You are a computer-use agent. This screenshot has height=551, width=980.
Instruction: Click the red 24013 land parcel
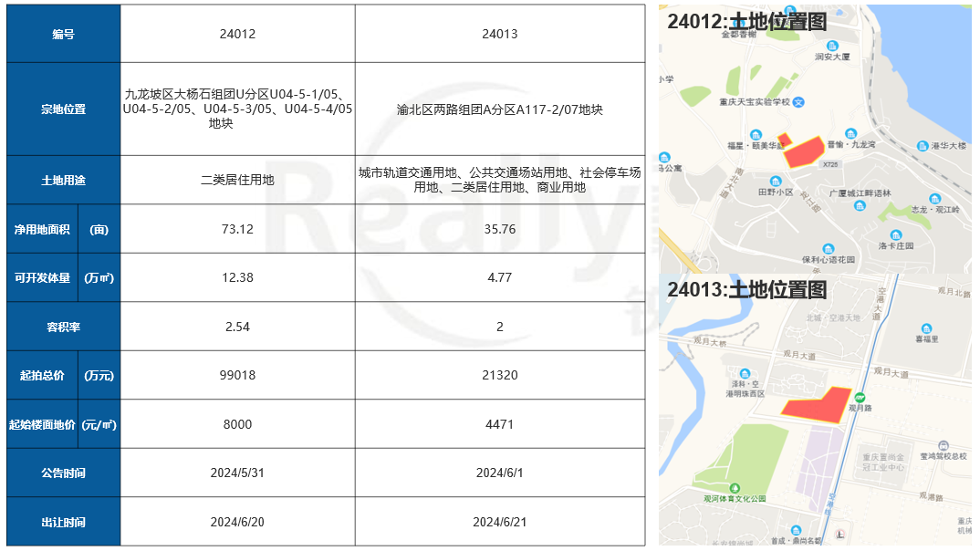pos(818,405)
